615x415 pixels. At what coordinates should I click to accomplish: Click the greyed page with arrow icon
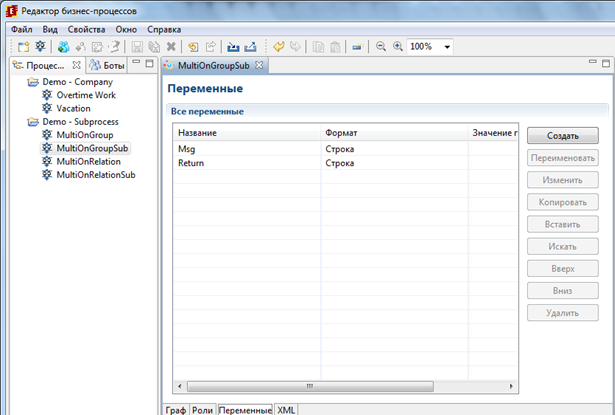114,47
